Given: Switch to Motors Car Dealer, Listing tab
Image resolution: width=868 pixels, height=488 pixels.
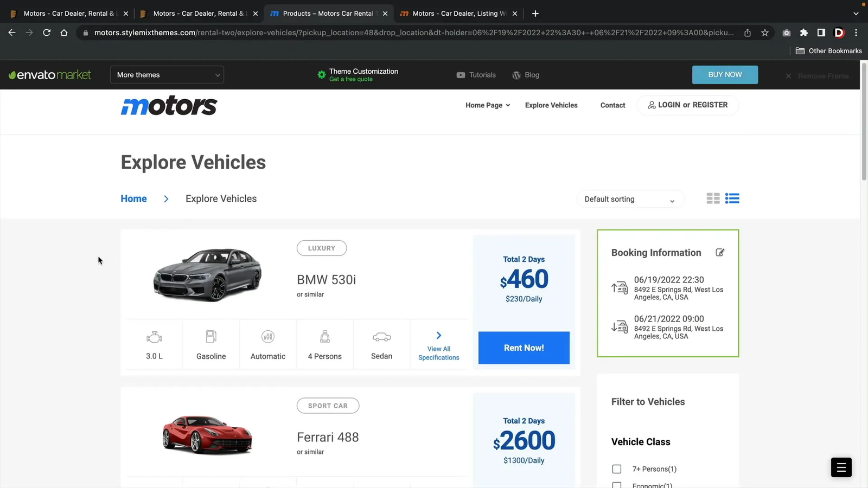Looking at the screenshot, I should [457, 14].
